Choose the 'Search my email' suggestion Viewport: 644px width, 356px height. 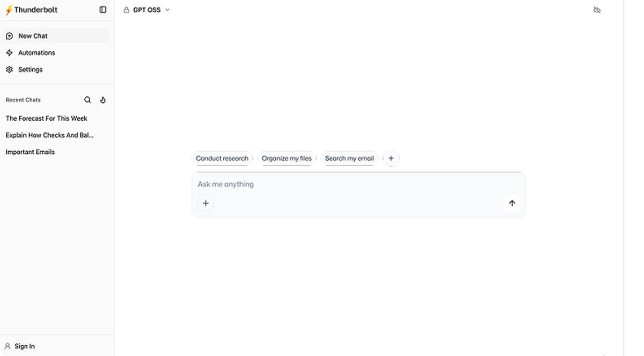(349, 159)
